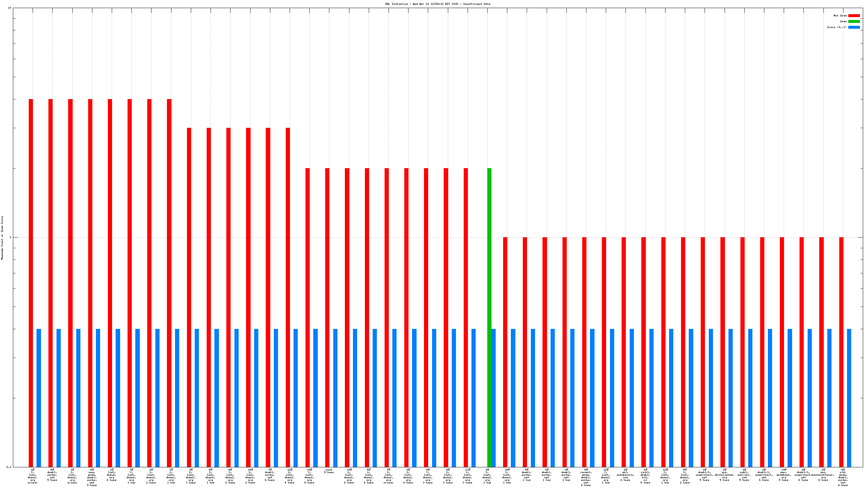
Task: Click the Score (0..1) legend text
Action: click(836, 27)
